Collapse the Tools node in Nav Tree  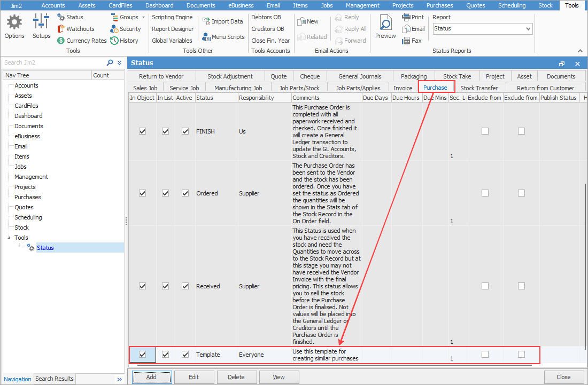tap(9, 238)
